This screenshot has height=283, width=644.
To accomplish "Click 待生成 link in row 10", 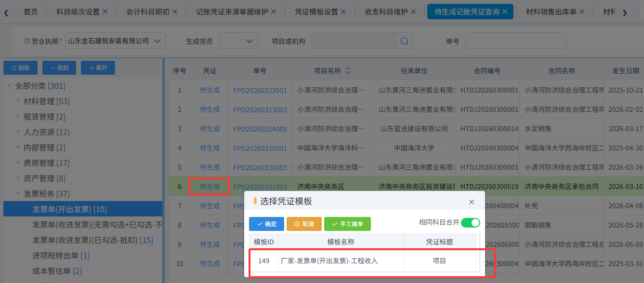I will 210,264.
